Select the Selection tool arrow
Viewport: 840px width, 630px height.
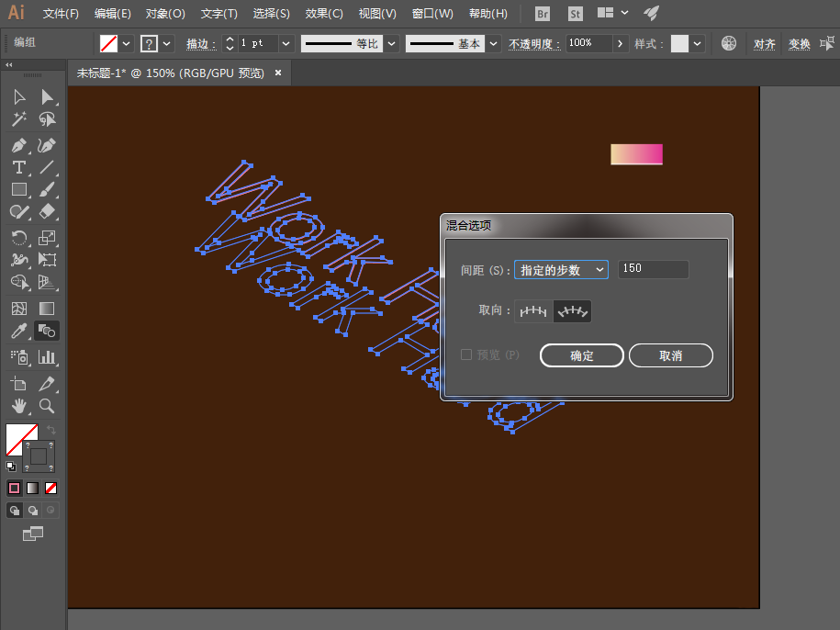19,97
